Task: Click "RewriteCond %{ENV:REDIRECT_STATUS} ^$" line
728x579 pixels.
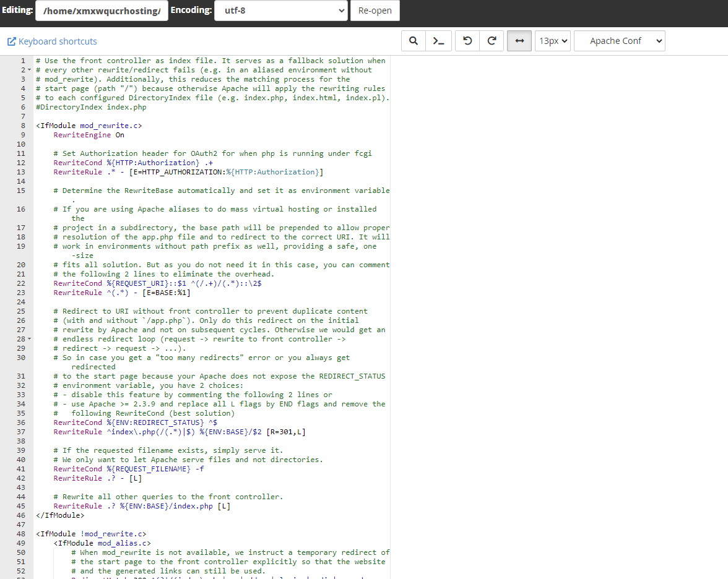Action: pyautogui.click(x=135, y=422)
